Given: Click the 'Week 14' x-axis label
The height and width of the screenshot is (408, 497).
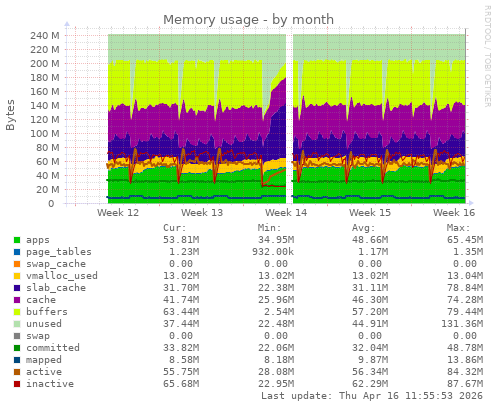Looking at the screenshot, I should [x=286, y=213].
